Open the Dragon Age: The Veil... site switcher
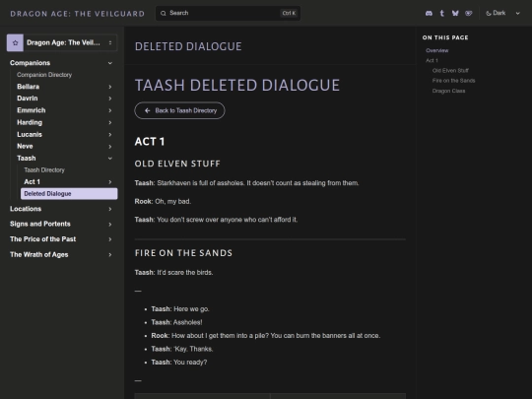 point(62,42)
